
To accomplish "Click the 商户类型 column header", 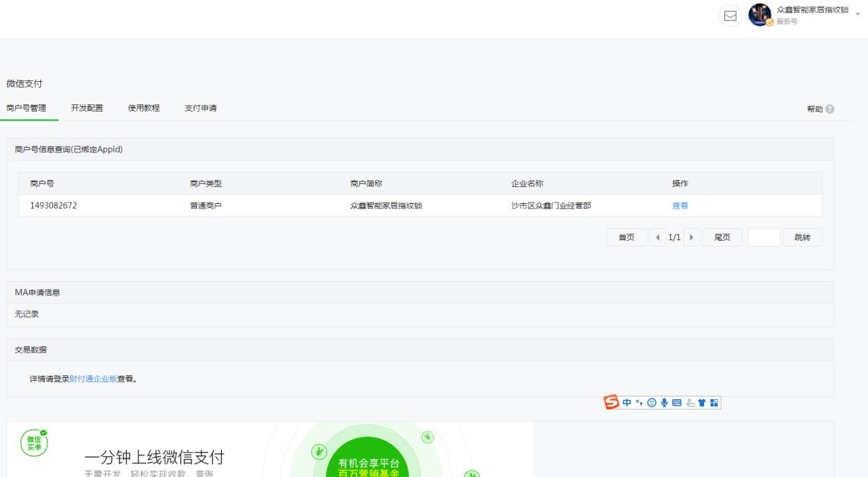I will pyautogui.click(x=206, y=183).
